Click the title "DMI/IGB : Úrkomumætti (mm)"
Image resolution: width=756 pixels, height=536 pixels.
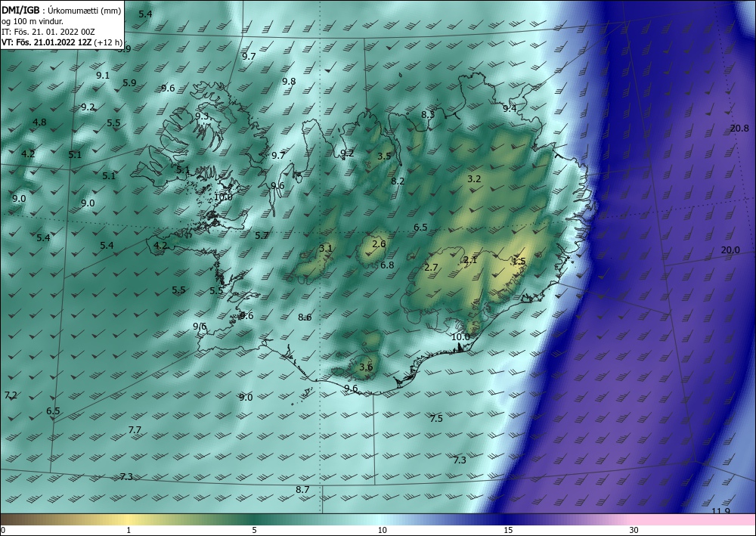pyautogui.click(x=61, y=10)
